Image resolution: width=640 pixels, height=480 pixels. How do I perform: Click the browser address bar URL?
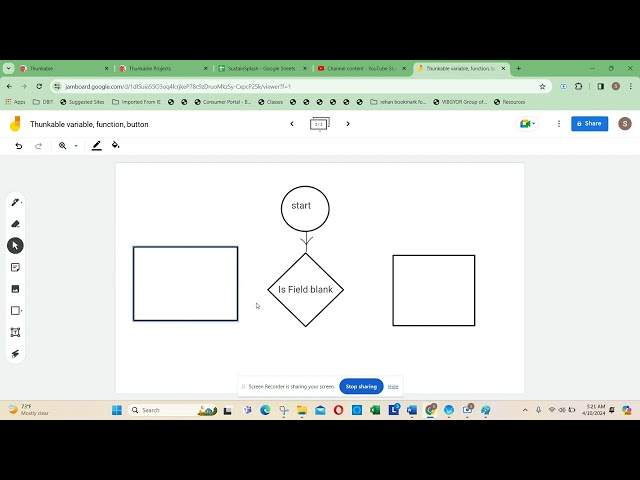point(178,87)
